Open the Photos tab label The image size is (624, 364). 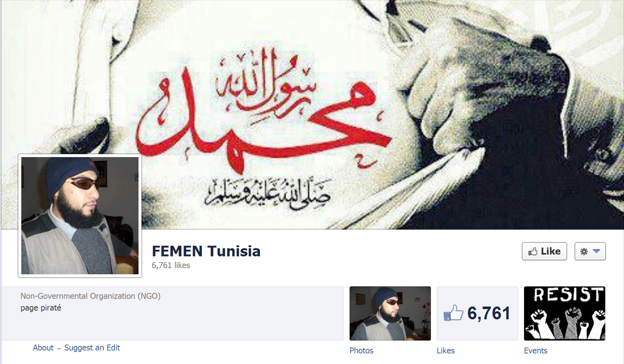(x=361, y=350)
